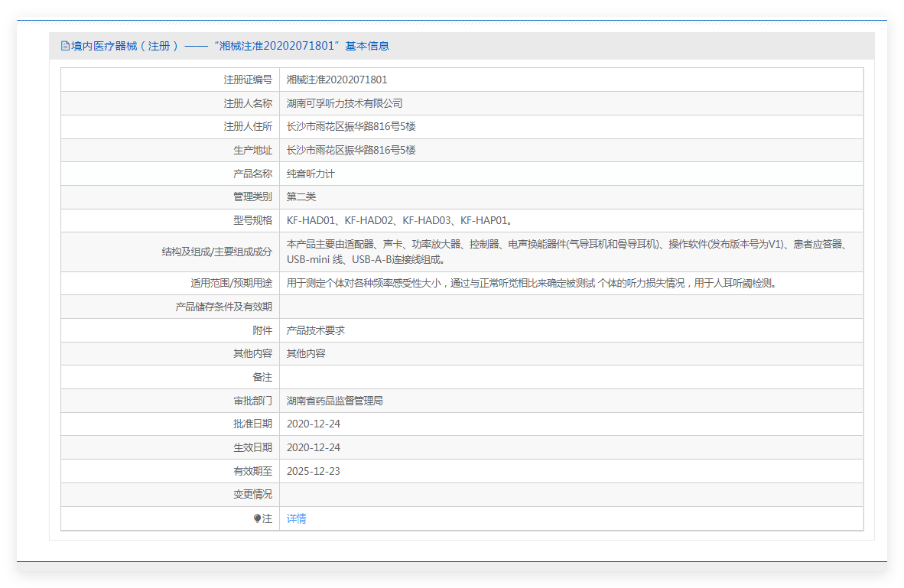
Task: Click management category value 第二类
Action: point(301,197)
